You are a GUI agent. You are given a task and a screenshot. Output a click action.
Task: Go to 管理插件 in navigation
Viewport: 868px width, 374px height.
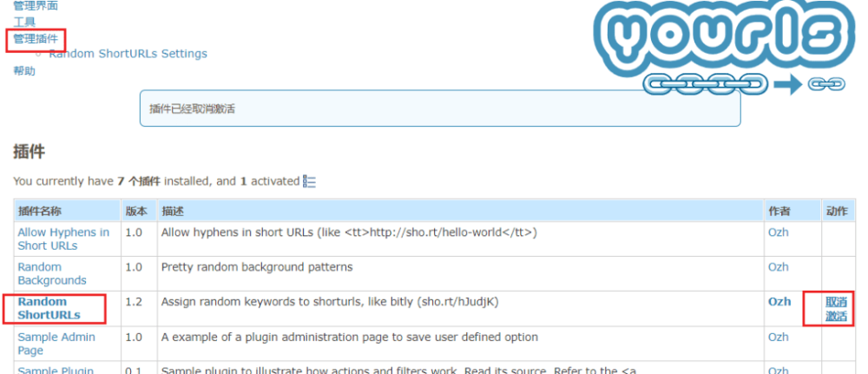click(x=36, y=39)
